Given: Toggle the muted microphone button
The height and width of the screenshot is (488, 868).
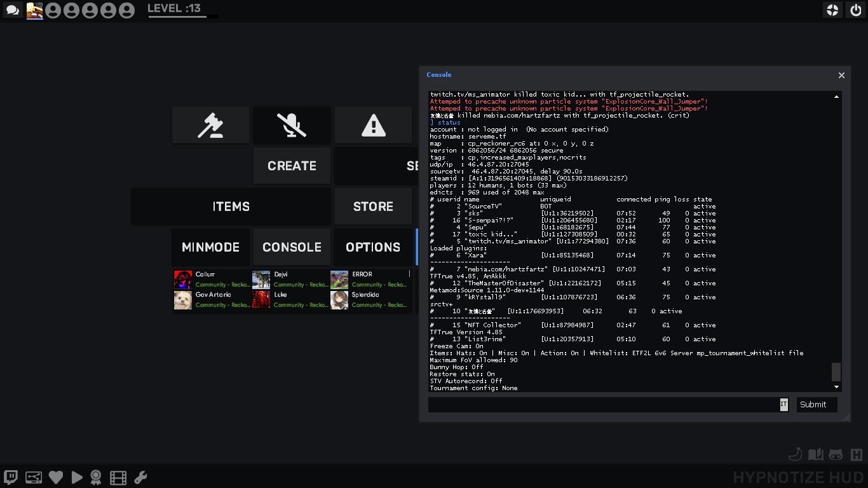Looking at the screenshot, I should 292,125.
